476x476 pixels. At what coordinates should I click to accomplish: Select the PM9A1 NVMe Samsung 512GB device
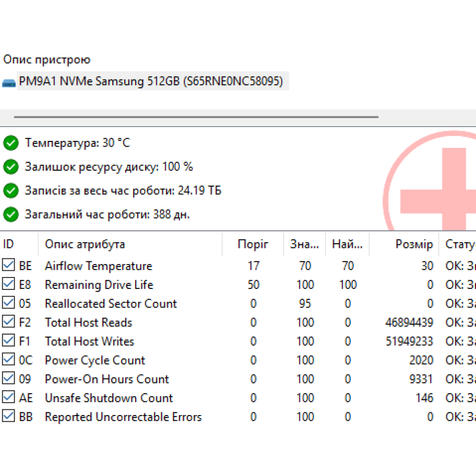tap(151, 82)
